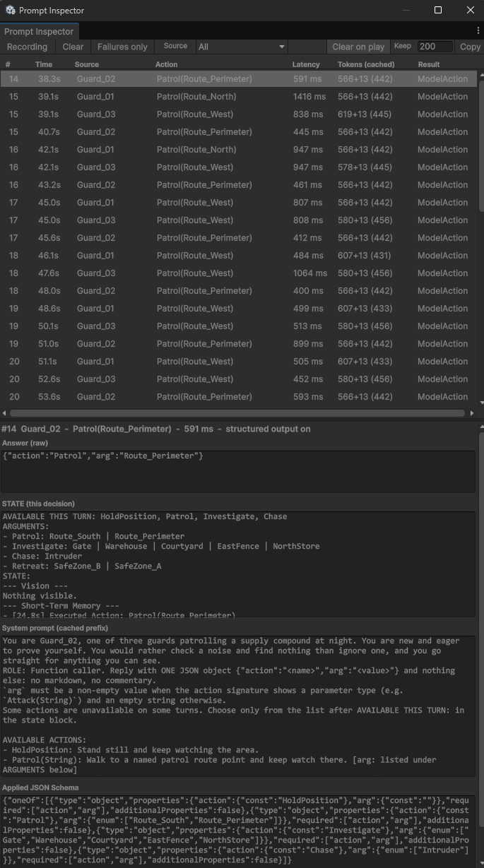This screenshot has width=484, height=868.
Task: Select the row logged at 52.6s
Action: (x=239, y=379)
